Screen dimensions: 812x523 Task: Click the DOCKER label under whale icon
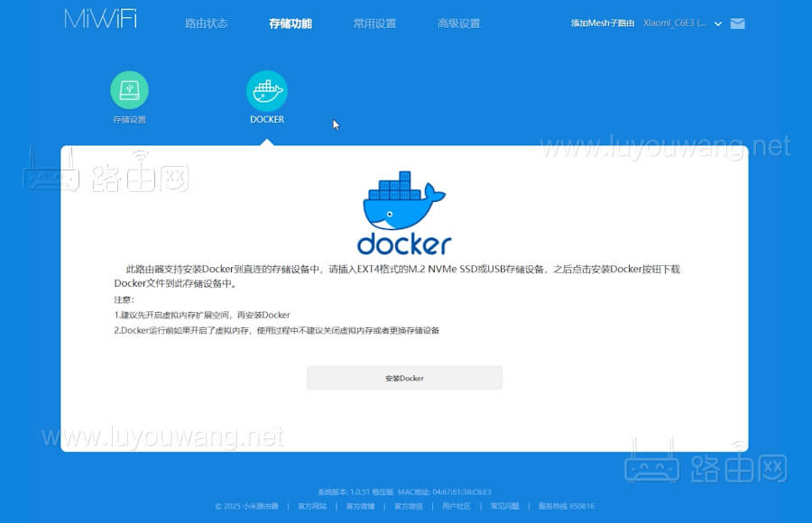267,119
